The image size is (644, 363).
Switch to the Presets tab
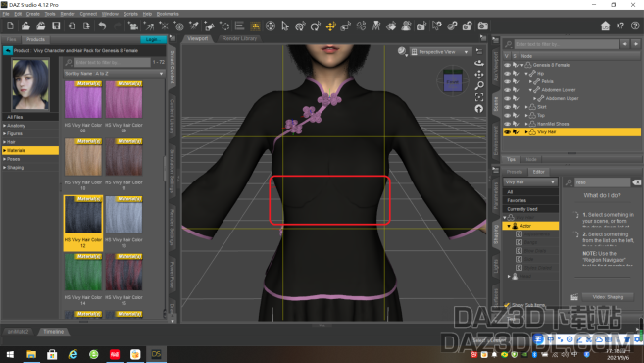coord(515,172)
